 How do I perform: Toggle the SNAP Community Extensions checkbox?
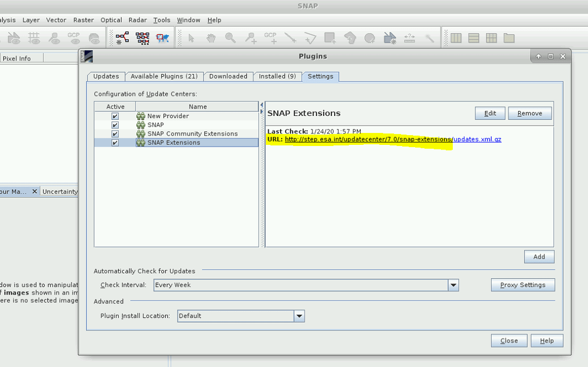[115, 134]
